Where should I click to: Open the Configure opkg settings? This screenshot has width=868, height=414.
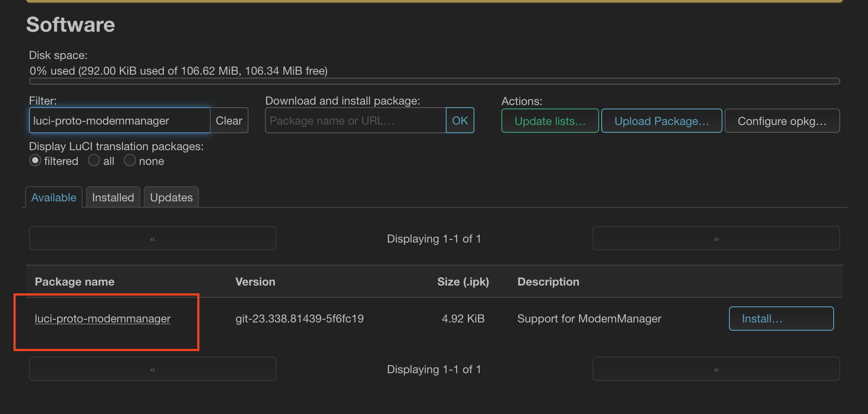point(782,121)
